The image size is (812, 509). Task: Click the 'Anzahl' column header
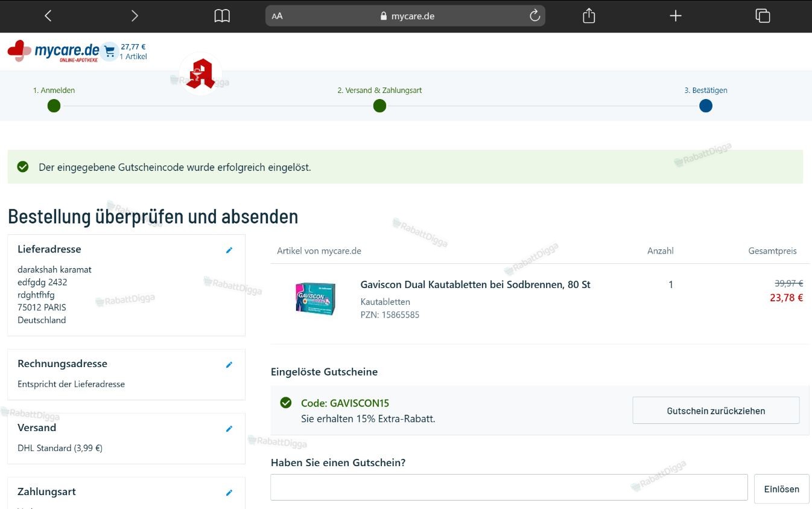[x=660, y=251]
